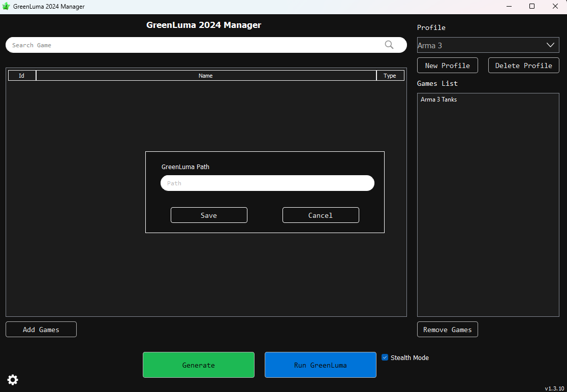The image size is (567, 392).
Task: Click the New Profile button
Action: 447,66
